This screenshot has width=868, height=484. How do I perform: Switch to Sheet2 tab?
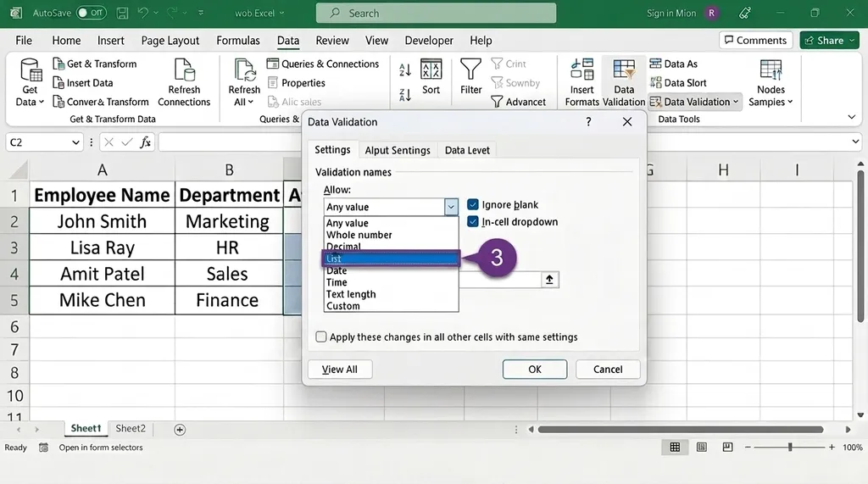click(x=131, y=429)
